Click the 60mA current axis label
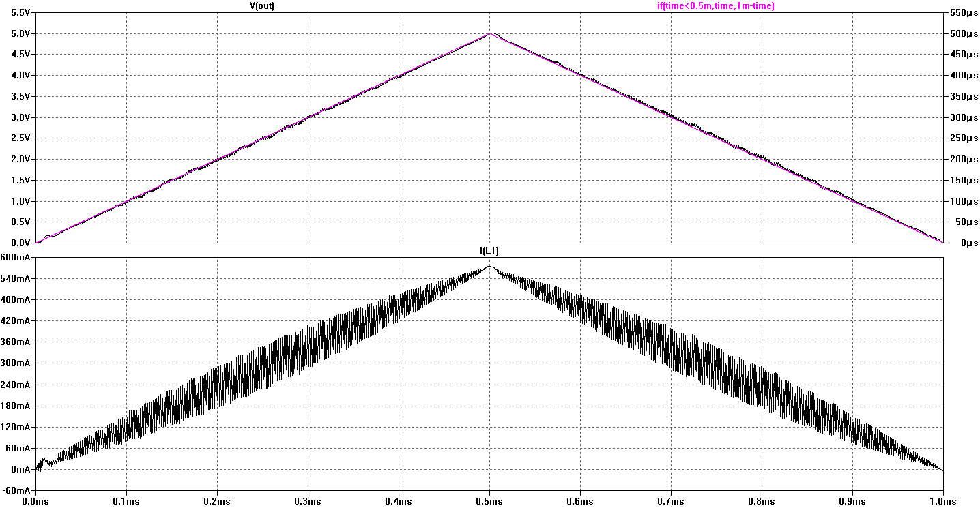 click(x=19, y=448)
